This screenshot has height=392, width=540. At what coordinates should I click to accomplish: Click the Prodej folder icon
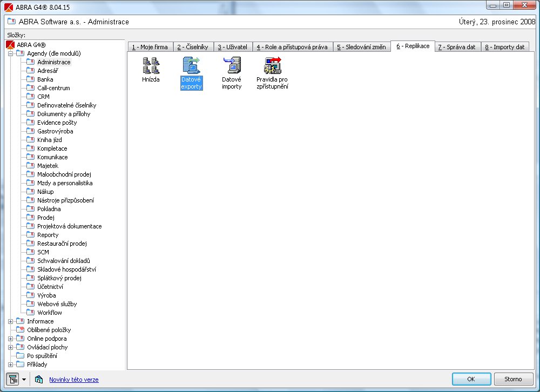[31, 218]
